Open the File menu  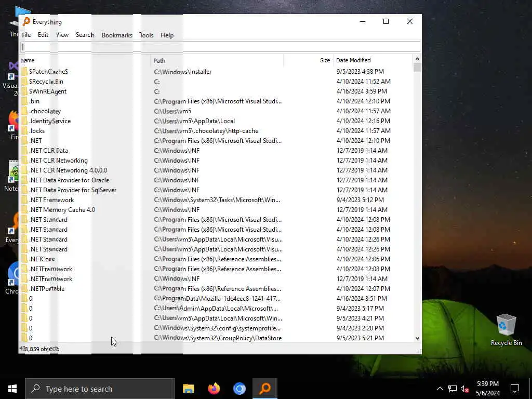[26, 35]
